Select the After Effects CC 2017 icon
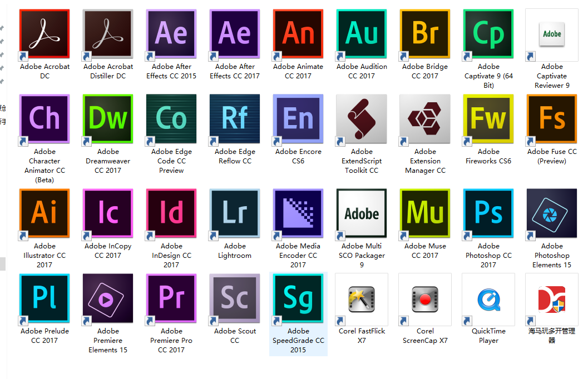Image resolution: width=588 pixels, height=379 pixels. tap(235, 34)
